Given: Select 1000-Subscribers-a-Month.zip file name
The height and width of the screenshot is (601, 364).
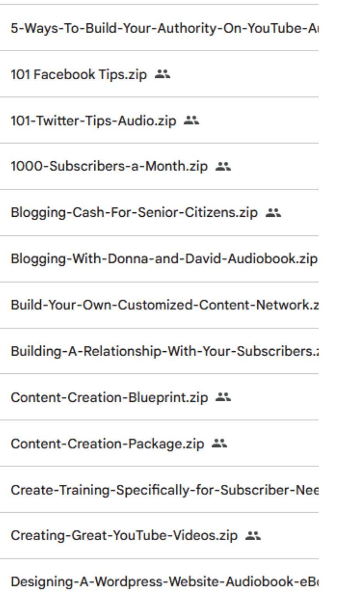Looking at the screenshot, I should click(x=109, y=166).
